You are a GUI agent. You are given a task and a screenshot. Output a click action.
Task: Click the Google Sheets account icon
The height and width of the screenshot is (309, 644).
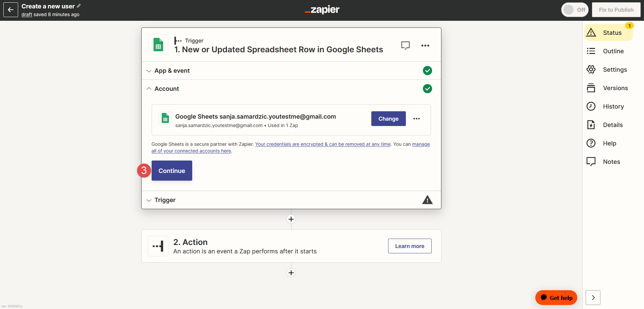[x=165, y=118]
